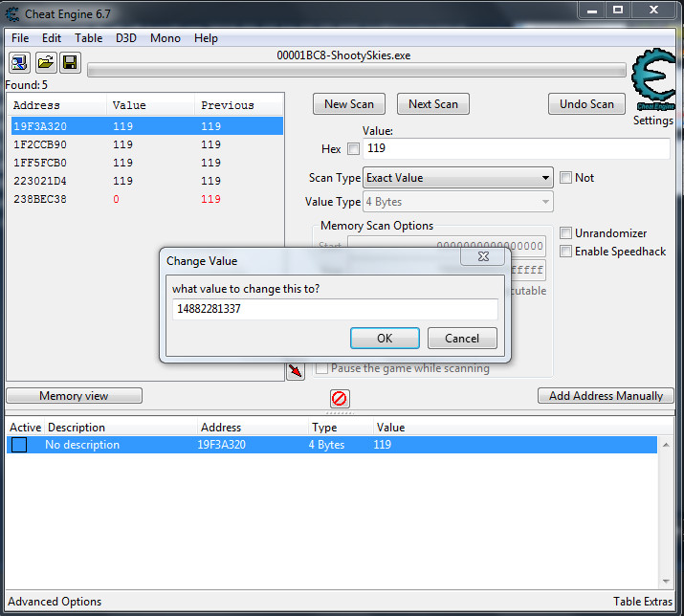Open the Value Type dropdown
The height and width of the screenshot is (616, 684).
tap(458, 202)
